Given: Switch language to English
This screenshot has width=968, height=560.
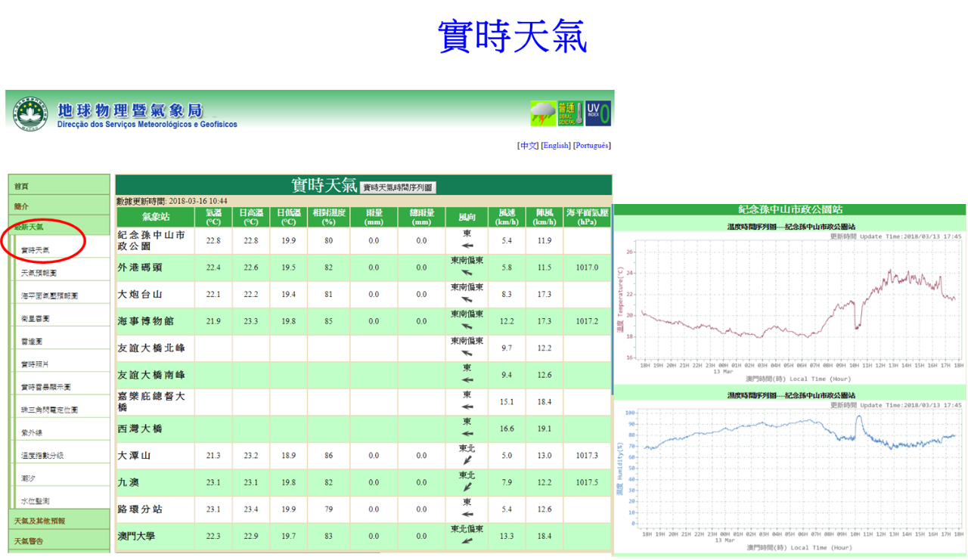Looking at the screenshot, I should (556, 145).
